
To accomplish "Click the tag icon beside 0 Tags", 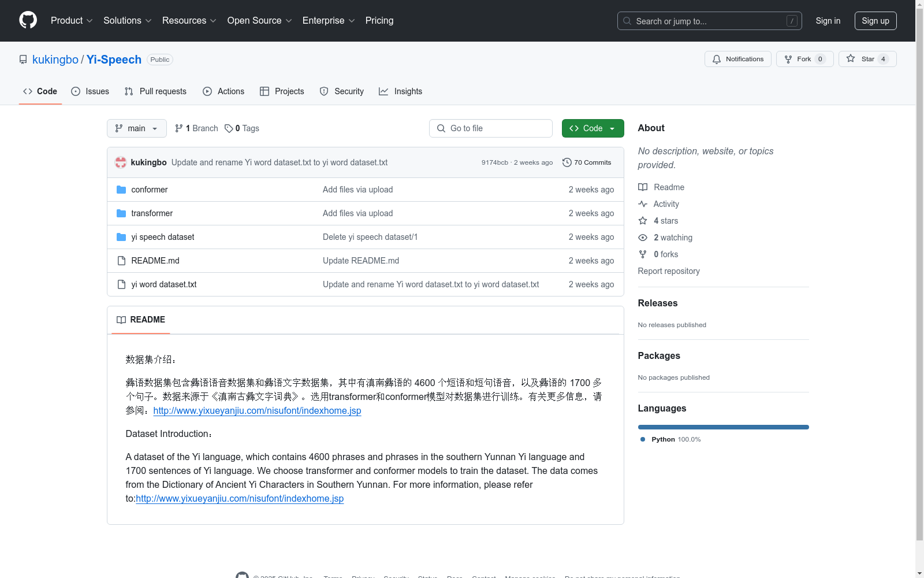I will 229,128.
